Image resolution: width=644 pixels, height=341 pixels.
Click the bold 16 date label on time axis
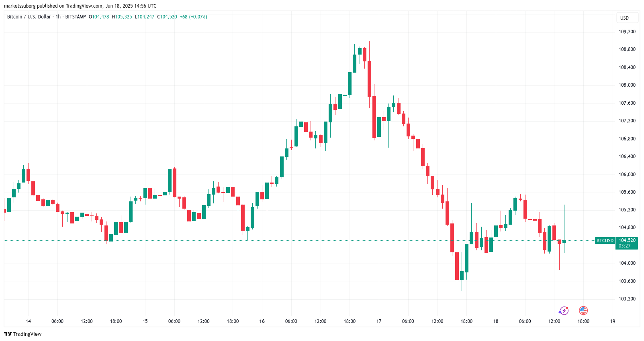tap(262, 321)
